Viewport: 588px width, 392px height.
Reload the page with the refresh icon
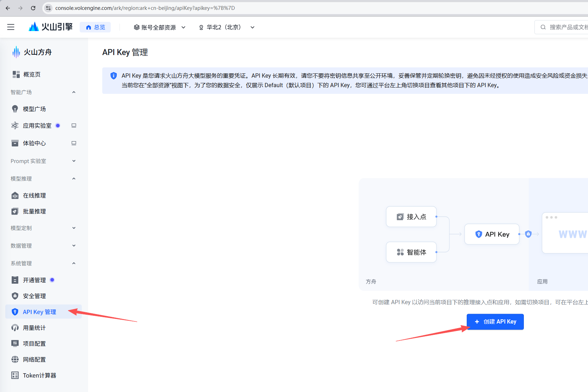pyautogui.click(x=33, y=8)
